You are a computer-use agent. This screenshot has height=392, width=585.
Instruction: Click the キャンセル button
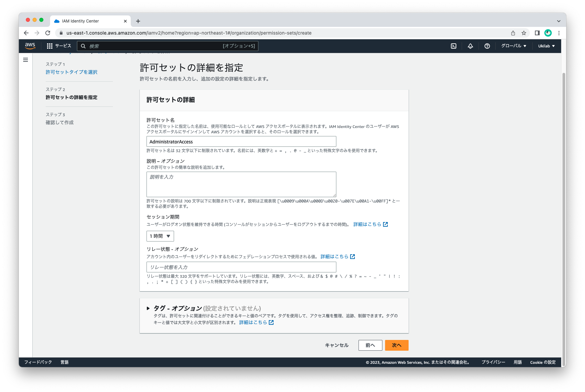337,345
